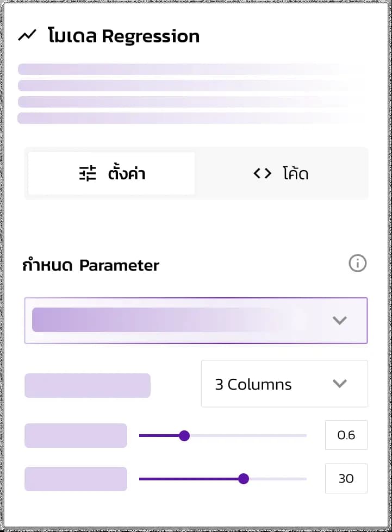Click the sliders icon in ตั้งค่า tab

(x=88, y=173)
